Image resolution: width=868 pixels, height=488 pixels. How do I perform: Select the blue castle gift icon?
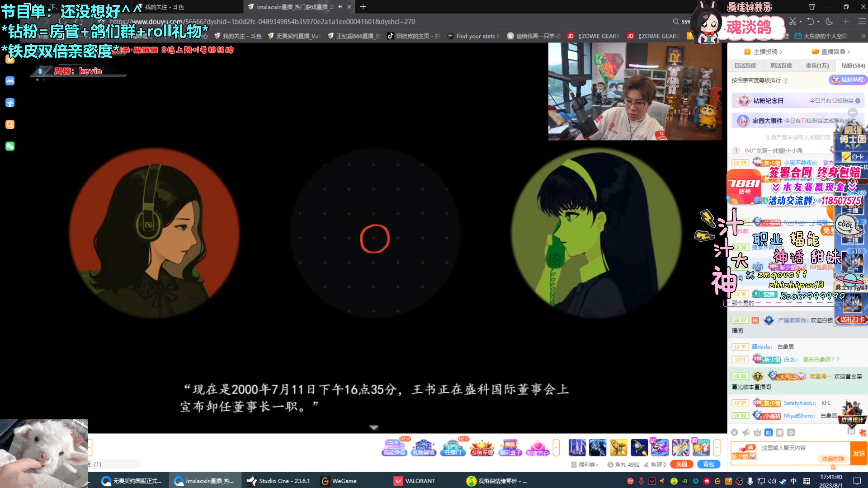[x=577, y=447]
